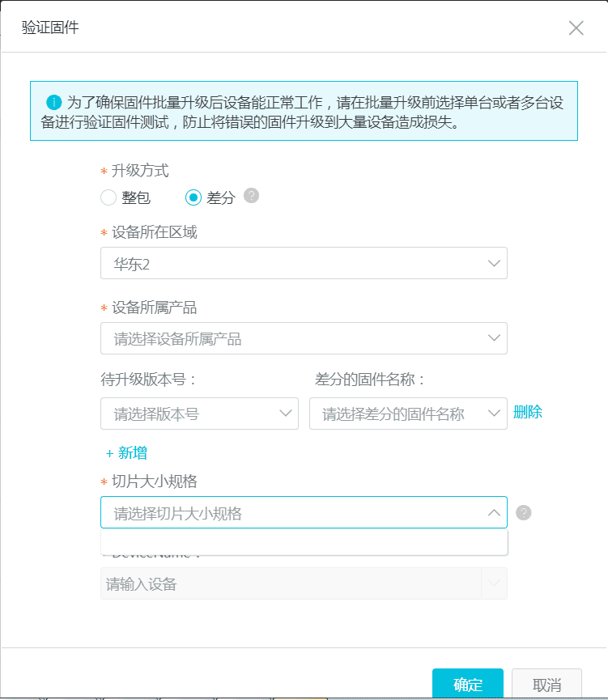Image resolution: width=608 pixels, height=700 pixels.
Task: Open the 待升级版本号 dropdown
Action: (x=199, y=414)
